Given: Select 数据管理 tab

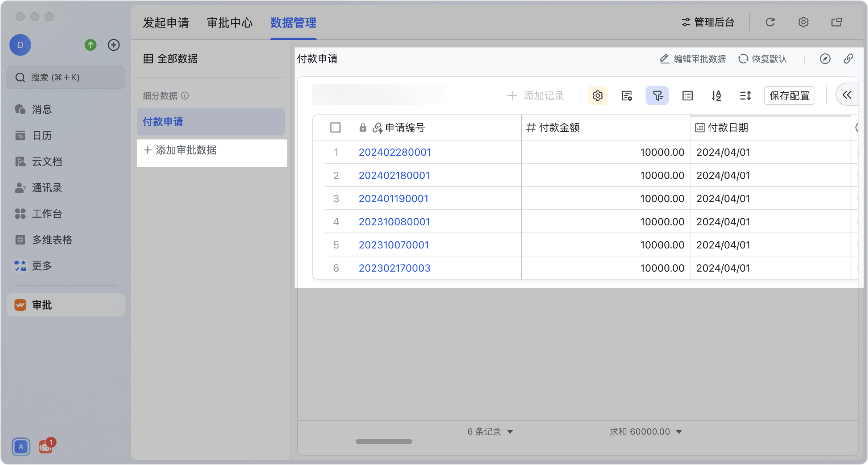Looking at the screenshot, I should (293, 22).
